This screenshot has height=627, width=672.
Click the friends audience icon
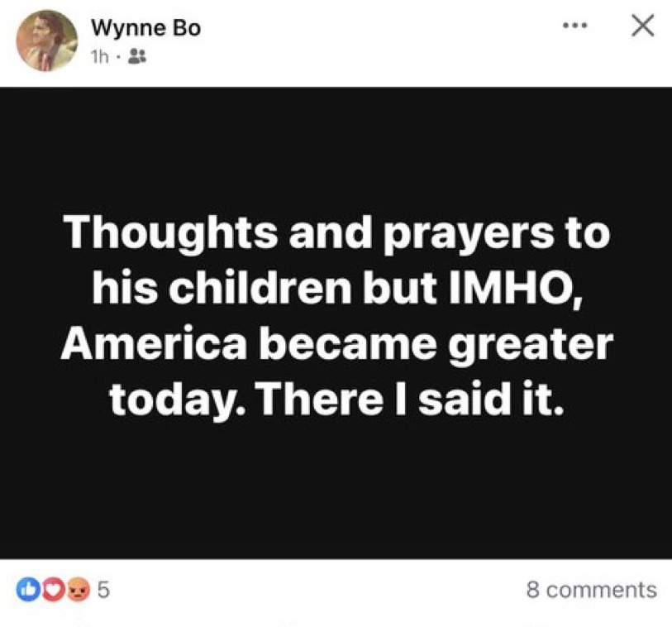[137, 56]
